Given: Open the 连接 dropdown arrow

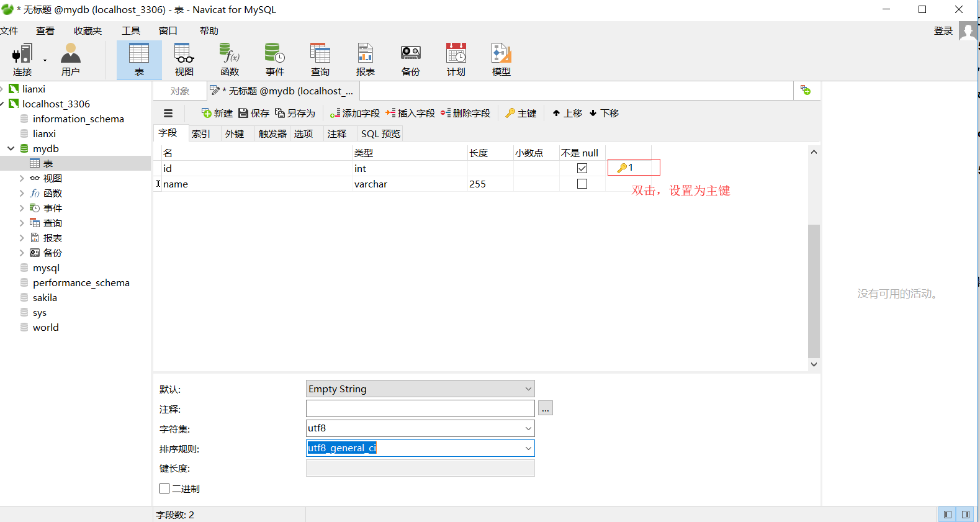Looking at the screenshot, I should (x=45, y=60).
